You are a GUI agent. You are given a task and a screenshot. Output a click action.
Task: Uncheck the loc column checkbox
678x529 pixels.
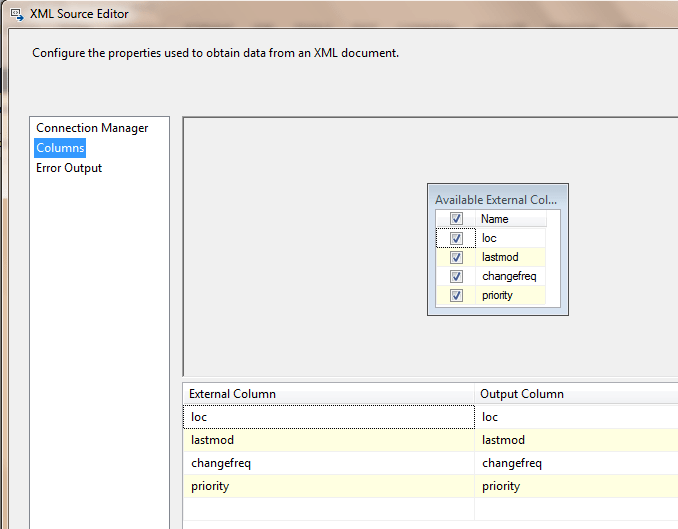[456, 239]
